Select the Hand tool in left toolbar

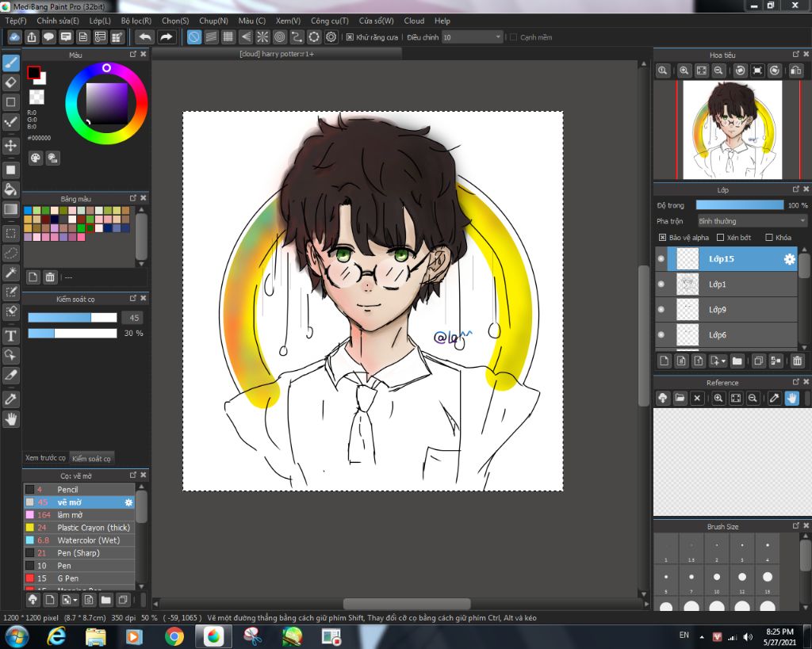point(11,418)
